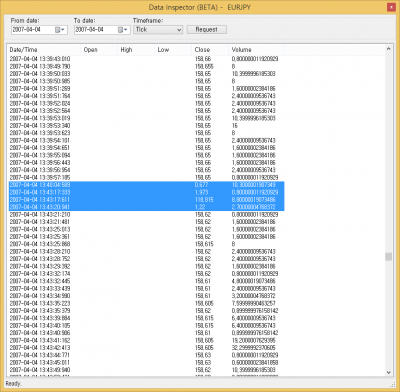Select the row timestamped 13:39:54:101
This screenshot has width=400, height=392.
tap(146, 140)
